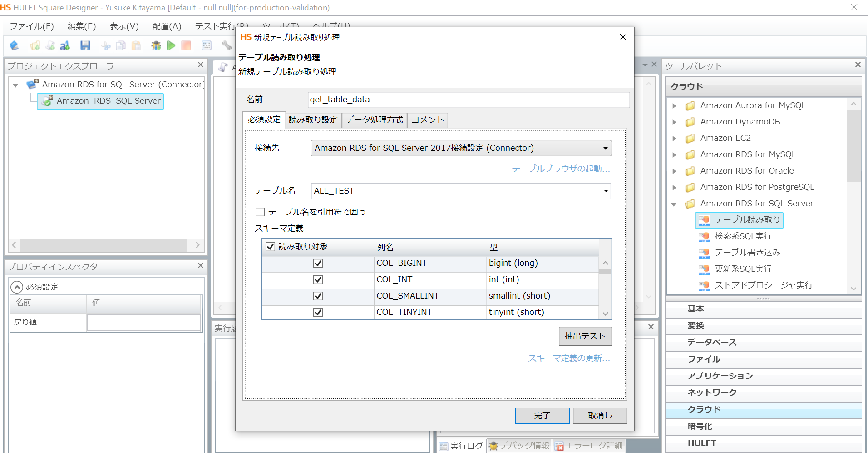Select 検索系SQL実行 icon in palette
Image resolution: width=868 pixels, height=453 pixels.
point(704,236)
